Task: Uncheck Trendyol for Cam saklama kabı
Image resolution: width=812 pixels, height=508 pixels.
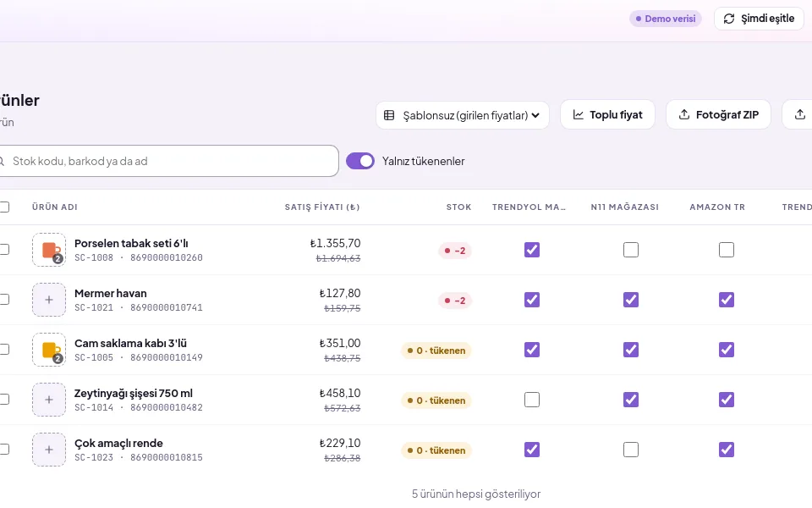Action: click(532, 350)
